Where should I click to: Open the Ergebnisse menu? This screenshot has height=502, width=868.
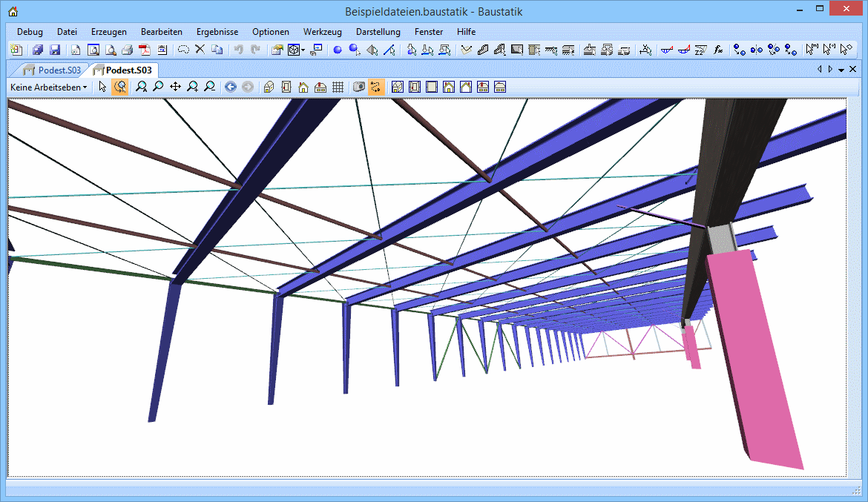click(217, 32)
